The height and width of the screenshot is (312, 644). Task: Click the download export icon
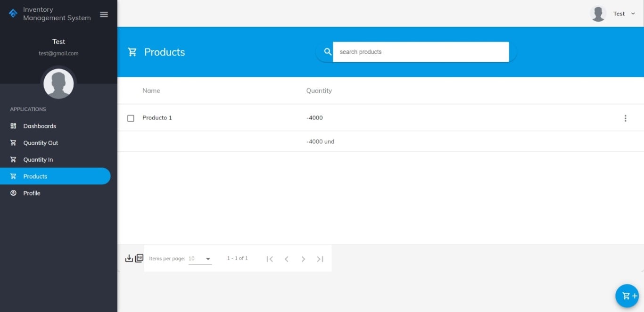[x=129, y=258]
